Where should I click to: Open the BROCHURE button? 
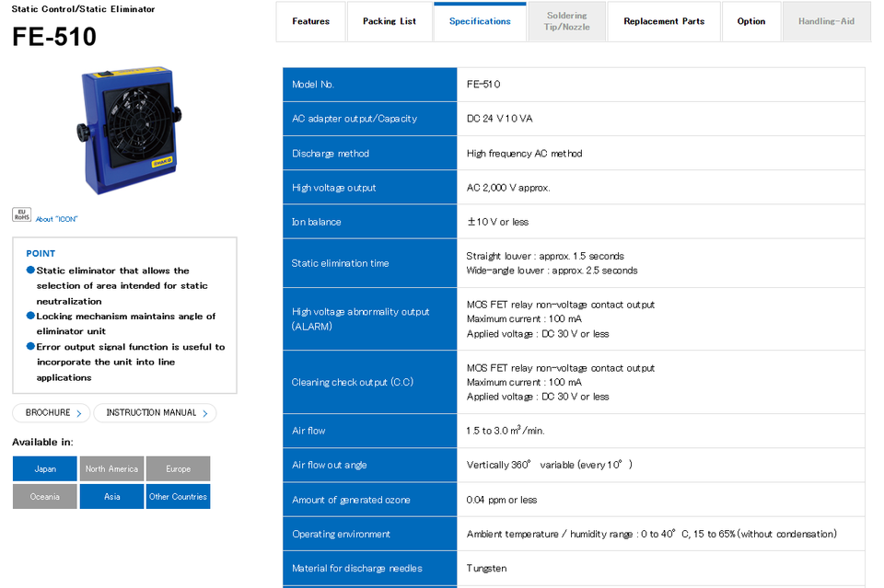51,413
